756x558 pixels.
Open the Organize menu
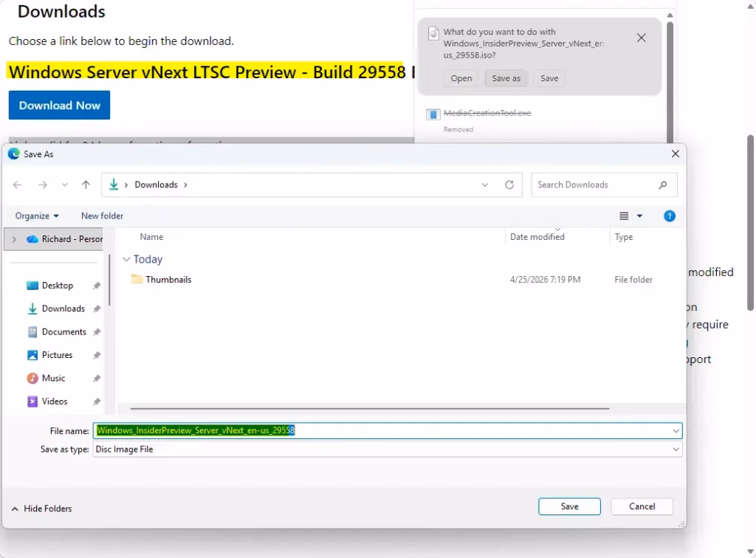pos(37,216)
